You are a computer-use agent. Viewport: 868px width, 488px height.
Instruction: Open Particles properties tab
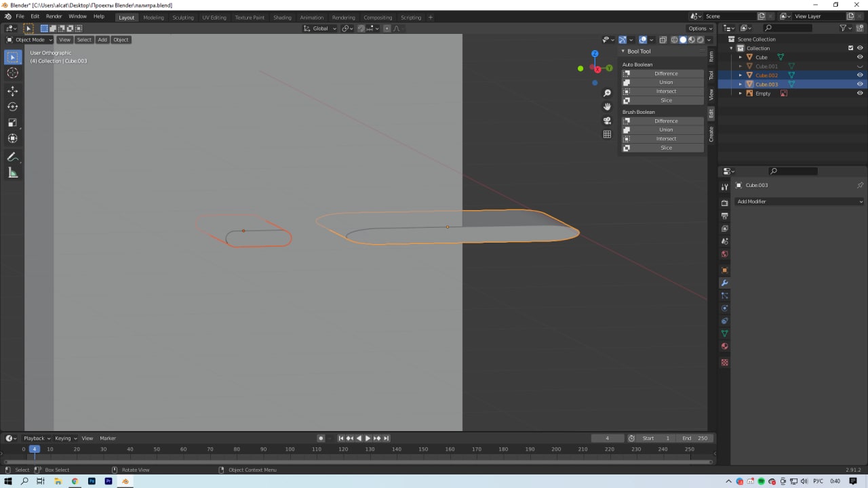click(724, 296)
